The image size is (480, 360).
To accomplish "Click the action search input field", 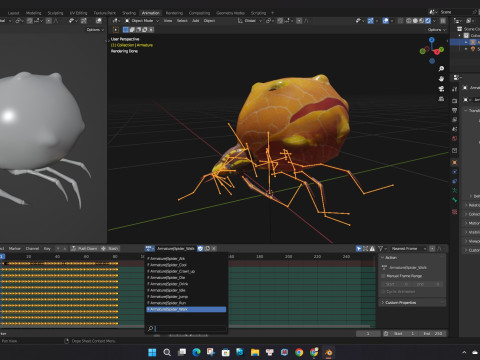I will pyautogui.click(x=190, y=329).
